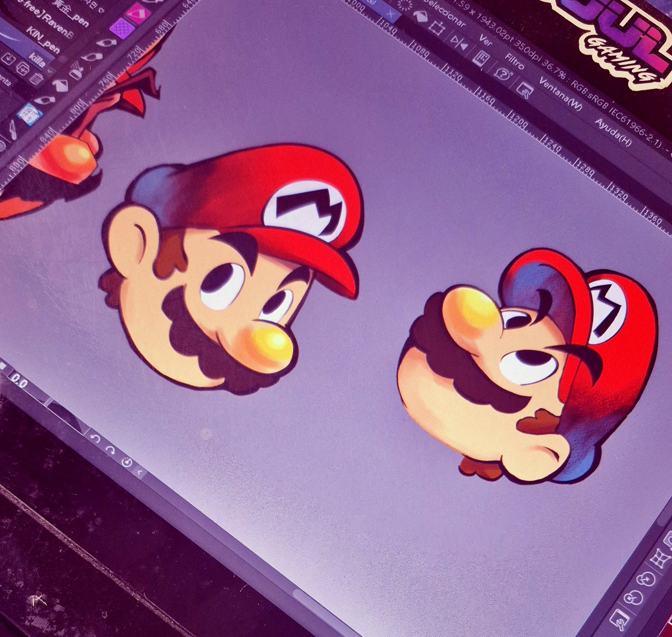Image resolution: width=672 pixels, height=637 pixels.
Task: Click the window with wrench icon
Action: (x=525, y=91)
